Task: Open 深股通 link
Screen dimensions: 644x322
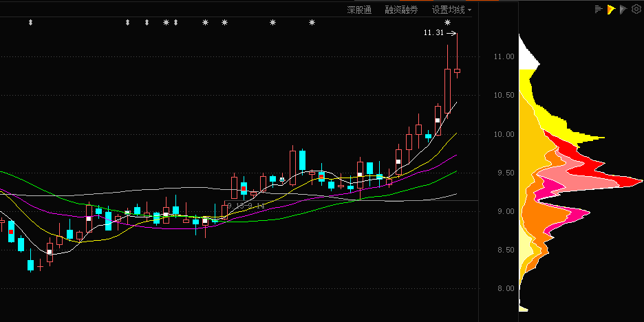Action: click(x=359, y=10)
